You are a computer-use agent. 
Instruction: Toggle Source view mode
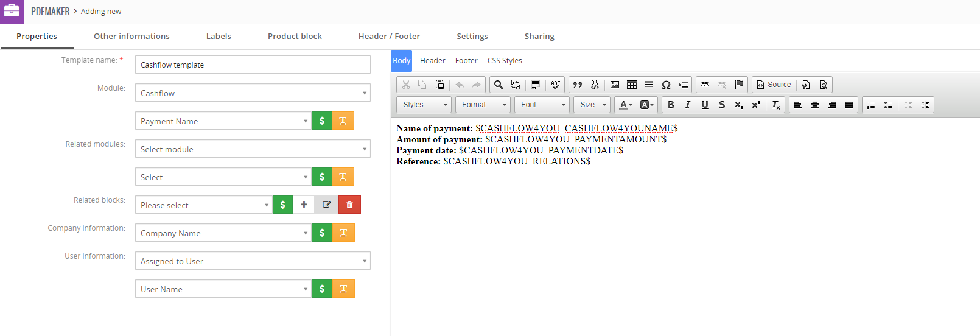[x=774, y=85]
